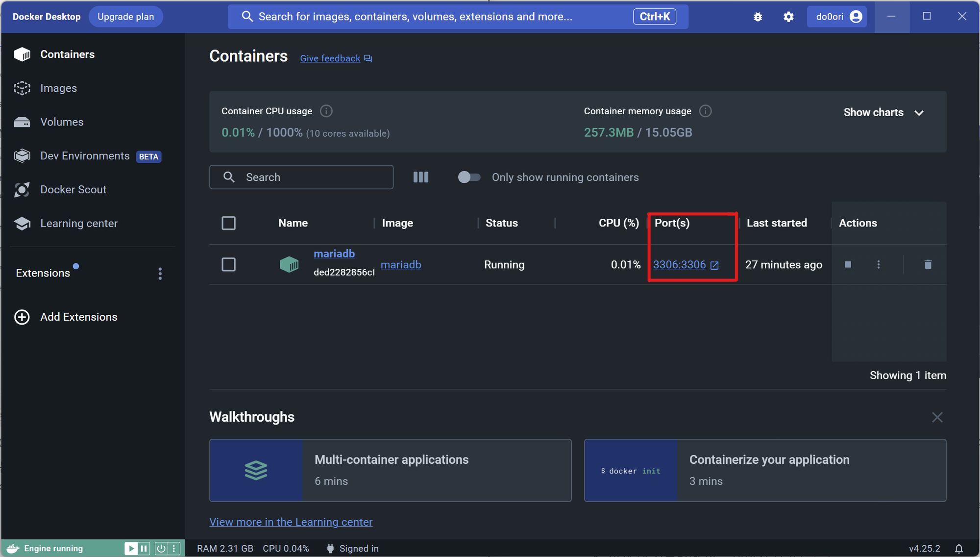Expand Show charts dropdown
The height and width of the screenshot is (557, 980).
pos(883,112)
